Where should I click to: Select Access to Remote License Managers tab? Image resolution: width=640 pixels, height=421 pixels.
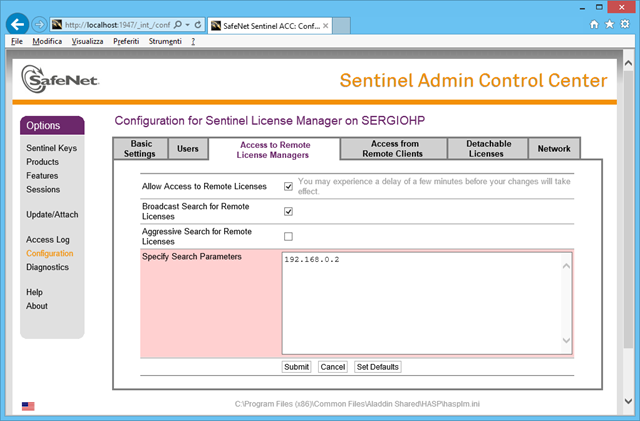click(274, 150)
